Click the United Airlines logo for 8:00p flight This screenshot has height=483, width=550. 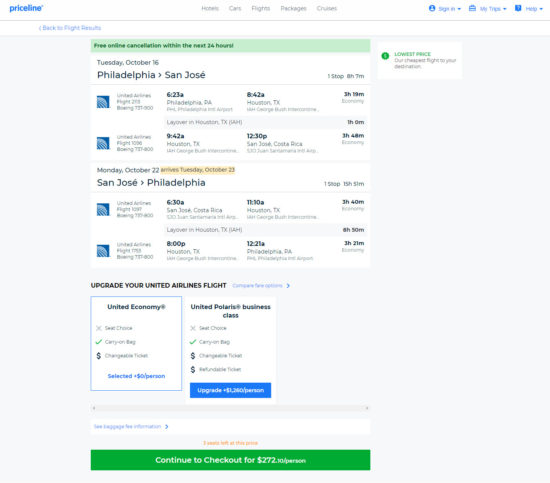pos(103,251)
